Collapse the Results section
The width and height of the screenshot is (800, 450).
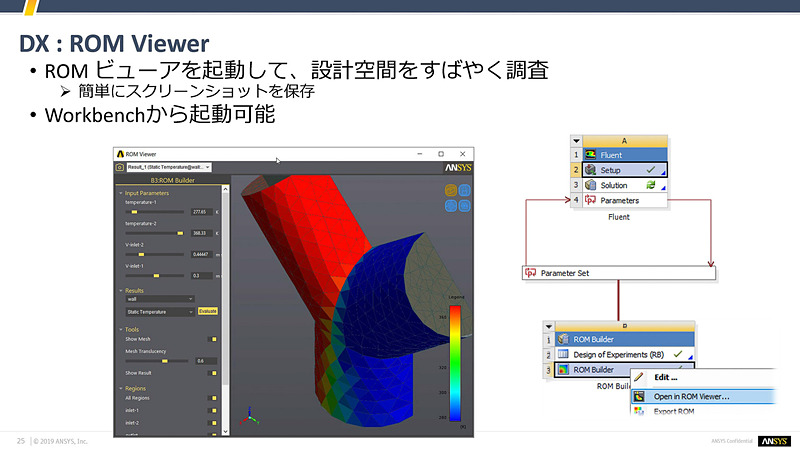(x=121, y=291)
